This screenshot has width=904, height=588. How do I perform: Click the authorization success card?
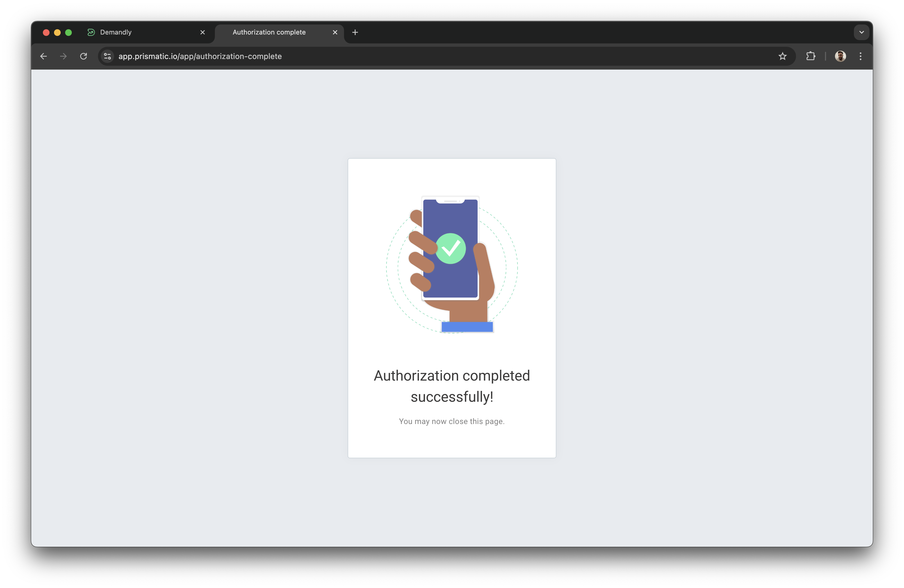452,308
